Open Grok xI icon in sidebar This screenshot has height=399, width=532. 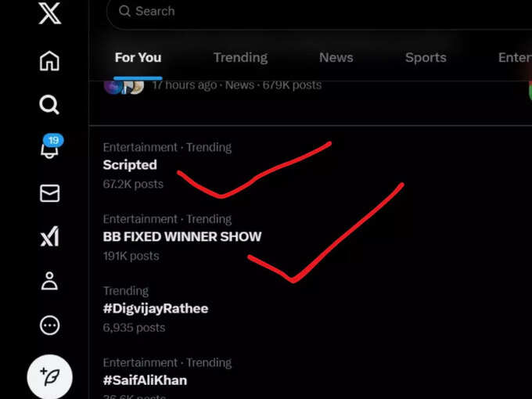49,236
